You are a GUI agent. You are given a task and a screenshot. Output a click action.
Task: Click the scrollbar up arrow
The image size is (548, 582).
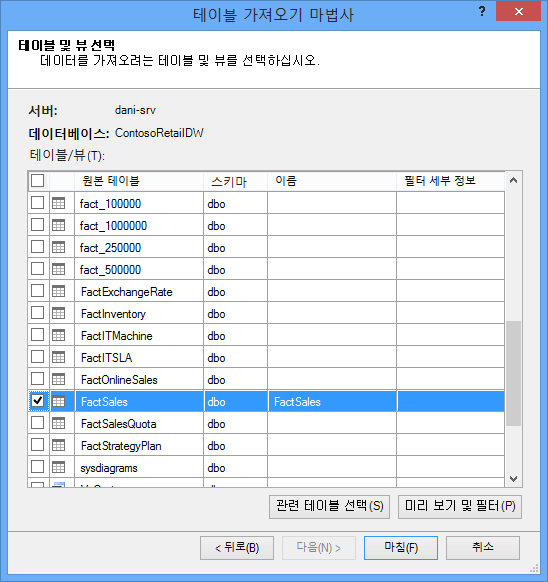pos(513,181)
